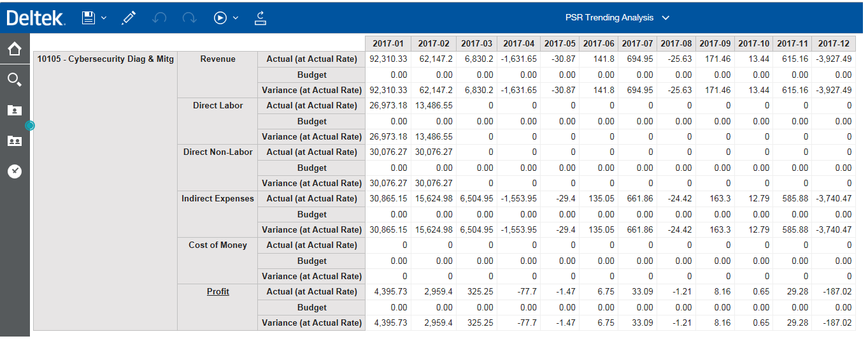Click the Deltek logo
The width and height of the screenshot is (868, 341).
36,18
